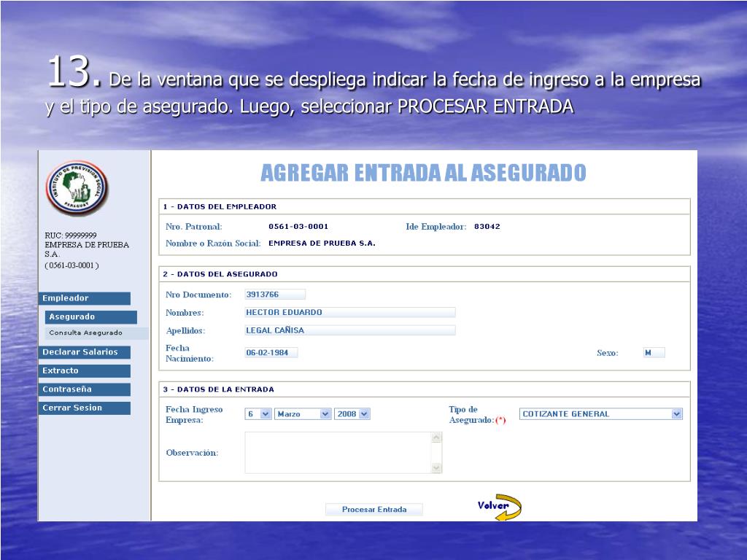Viewport: 747px width, 560px height.
Task: Open the Empleador menu
Action: (85, 298)
